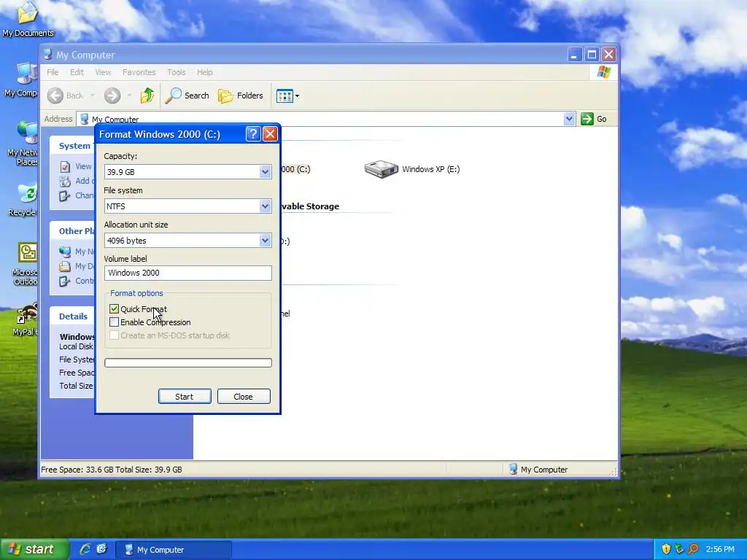Click Close button in Format dialog
Screen dimensions: 747x560
point(244,396)
